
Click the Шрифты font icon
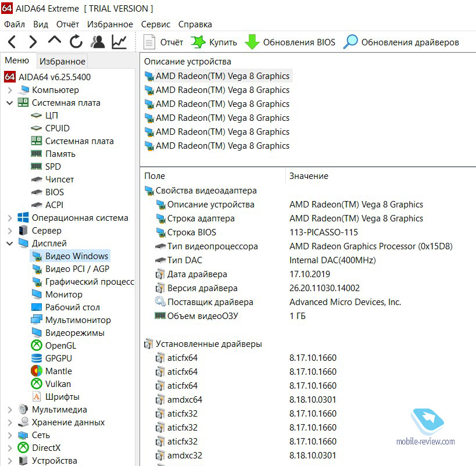(x=37, y=397)
